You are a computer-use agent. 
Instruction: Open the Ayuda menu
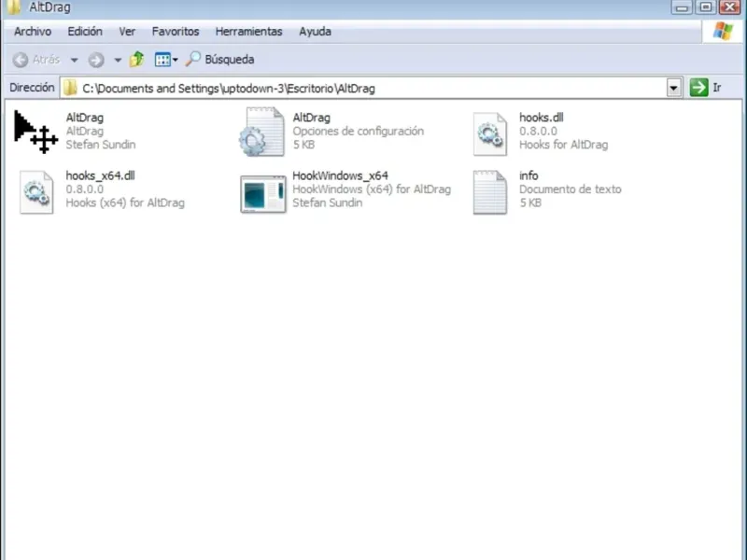tap(315, 32)
